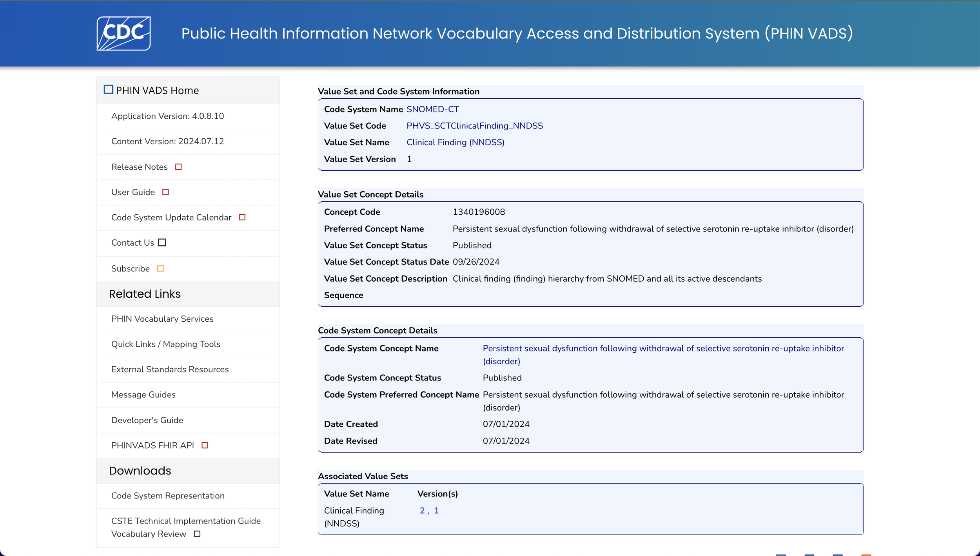Open version 2 of Clinical Finding (NNDSS)
This screenshot has width=980, height=556.
pyautogui.click(x=422, y=511)
